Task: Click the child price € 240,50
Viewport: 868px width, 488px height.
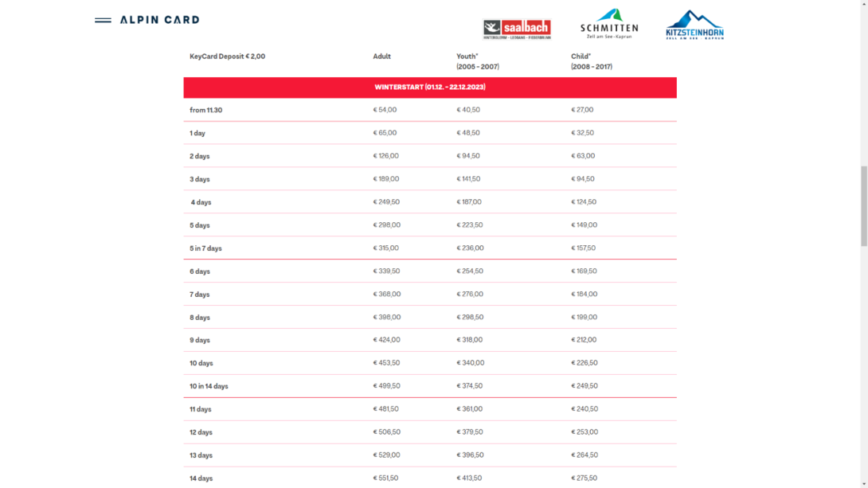Action: (585, 409)
